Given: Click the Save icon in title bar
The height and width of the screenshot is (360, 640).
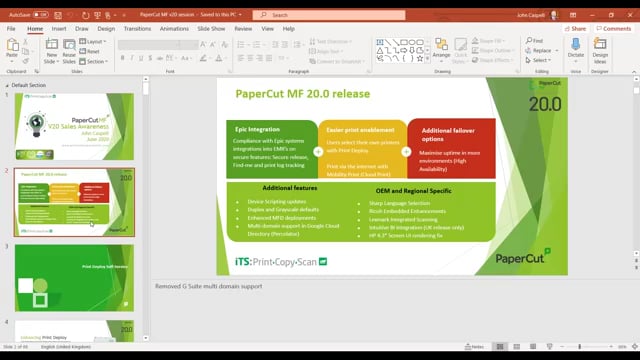Looking at the screenshot, I should click(58, 15).
